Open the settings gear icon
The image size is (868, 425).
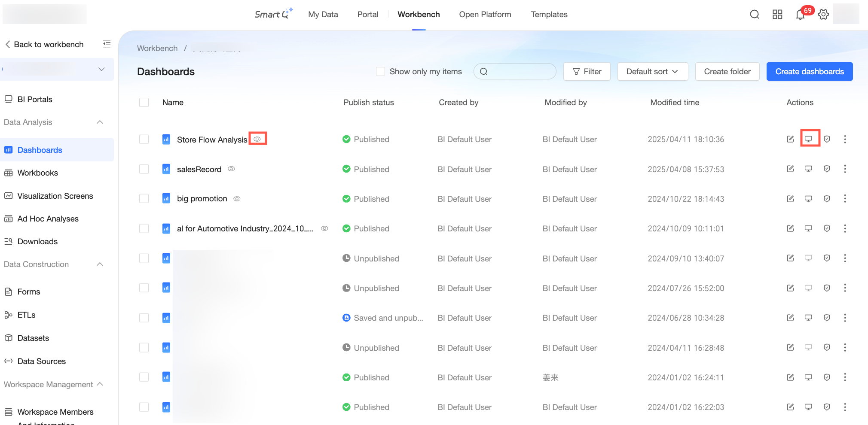click(823, 15)
